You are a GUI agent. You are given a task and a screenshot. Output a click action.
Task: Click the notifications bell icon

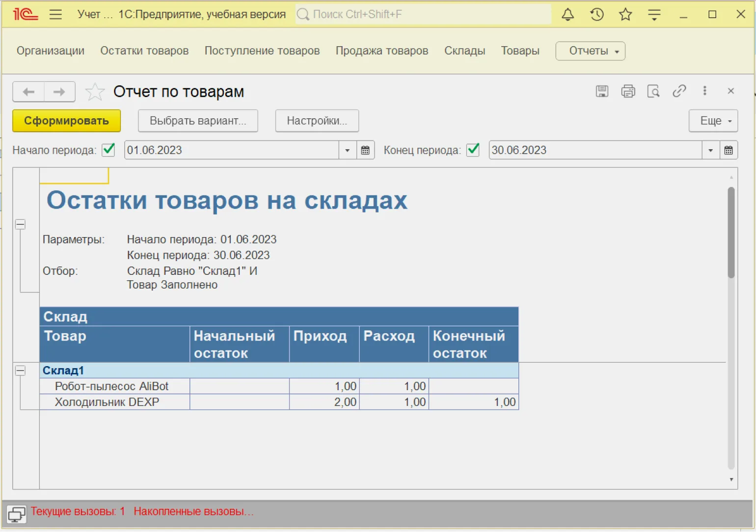click(x=567, y=15)
